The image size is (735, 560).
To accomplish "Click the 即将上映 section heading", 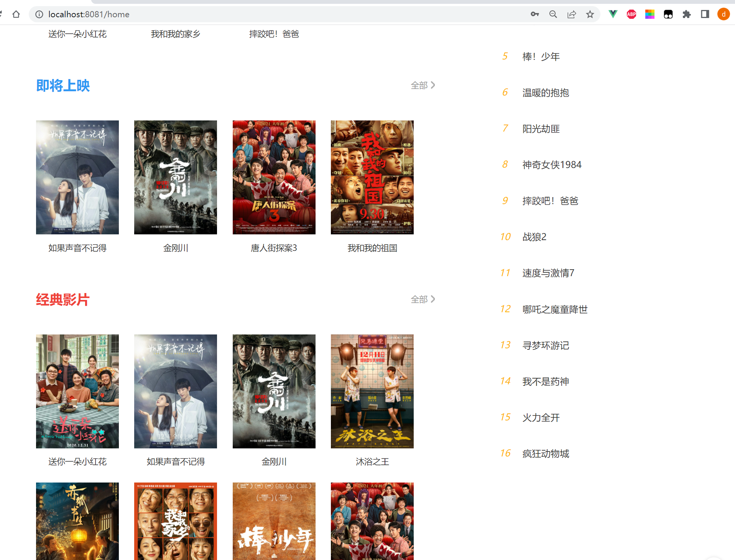I will point(63,86).
